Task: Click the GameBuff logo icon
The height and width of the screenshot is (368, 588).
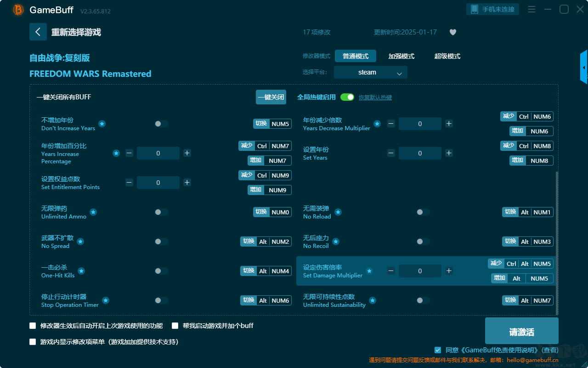Action: (x=18, y=10)
